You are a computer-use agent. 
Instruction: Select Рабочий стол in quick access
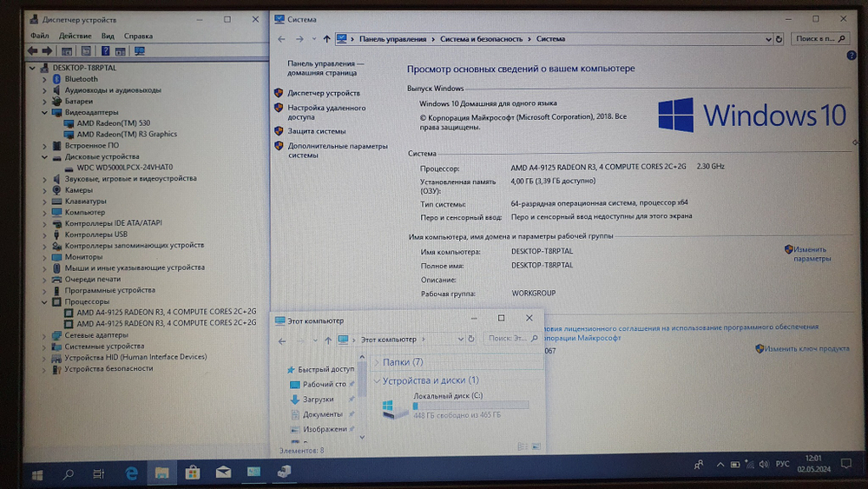325,384
